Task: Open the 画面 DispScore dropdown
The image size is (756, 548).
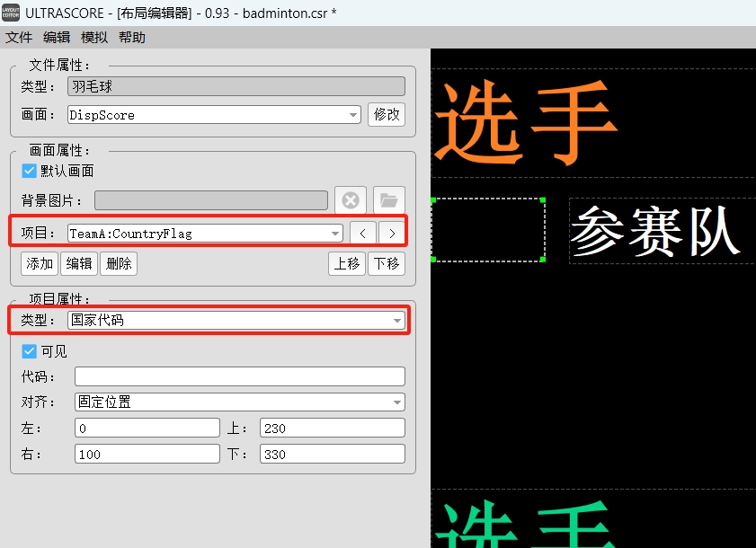Action: 214,115
